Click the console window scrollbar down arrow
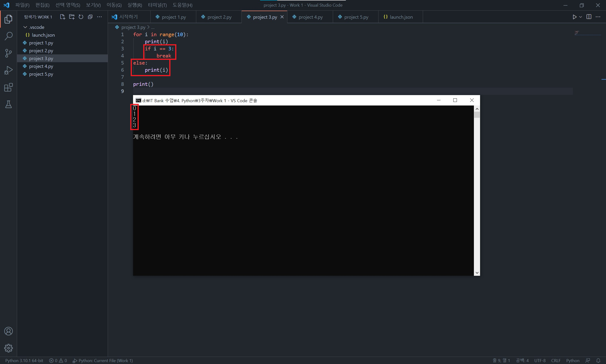The height and width of the screenshot is (364, 606). (477, 272)
